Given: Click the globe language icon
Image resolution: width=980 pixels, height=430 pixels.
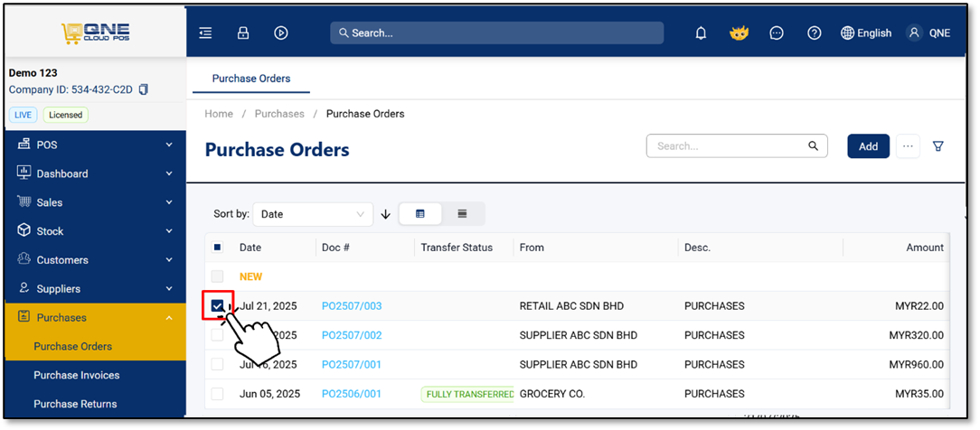Looking at the screenshot, I should [x=847, y=33].
